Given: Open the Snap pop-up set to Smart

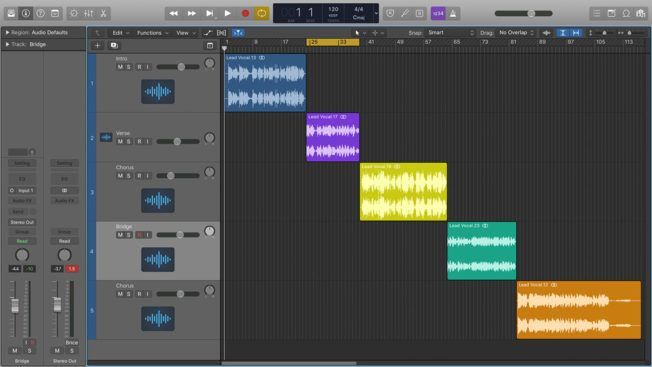Looking at the screenshot, I should click(451, 33).
